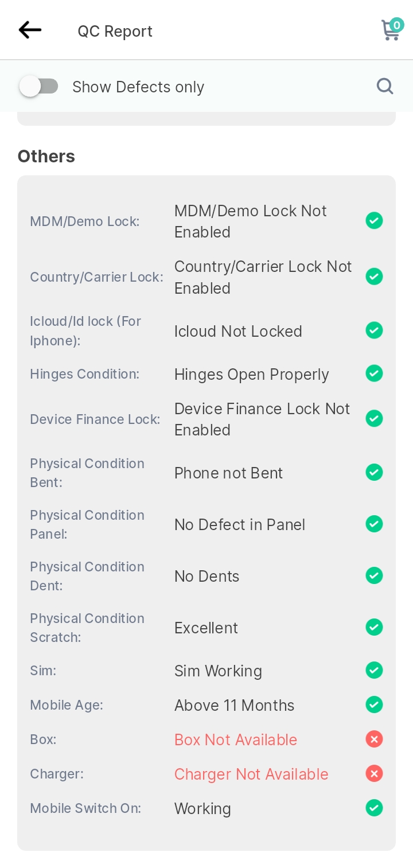Image resolution: width=413 pixels, height=868 pixels.
Task: Go back using the arrow icon
Action: (30, 30)
